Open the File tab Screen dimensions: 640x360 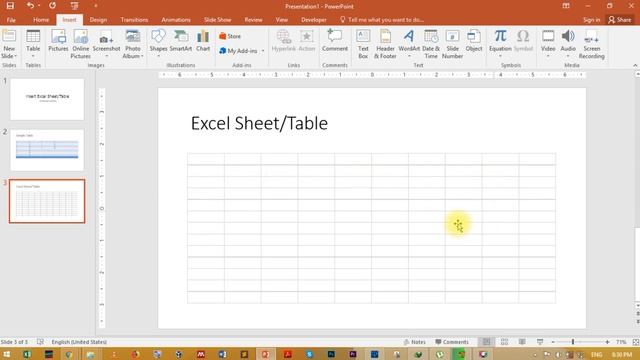click(x=11, y=20)
